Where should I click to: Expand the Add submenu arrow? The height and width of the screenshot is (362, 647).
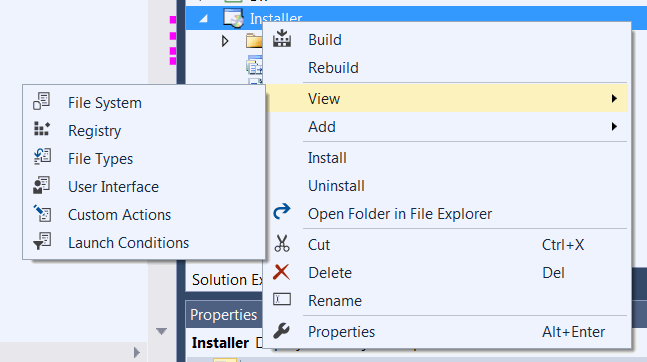tap(614, 127)
